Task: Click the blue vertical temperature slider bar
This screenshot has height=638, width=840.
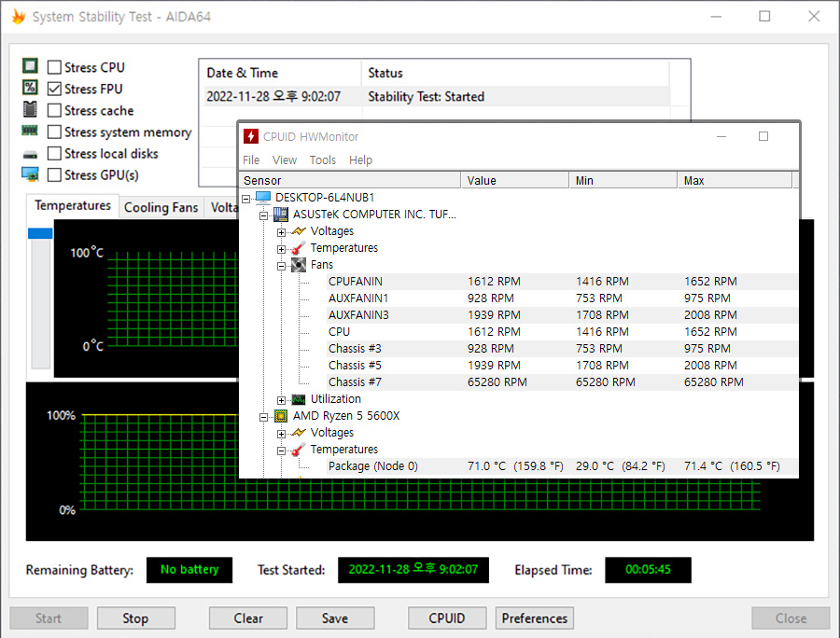Action: point(40,233)
